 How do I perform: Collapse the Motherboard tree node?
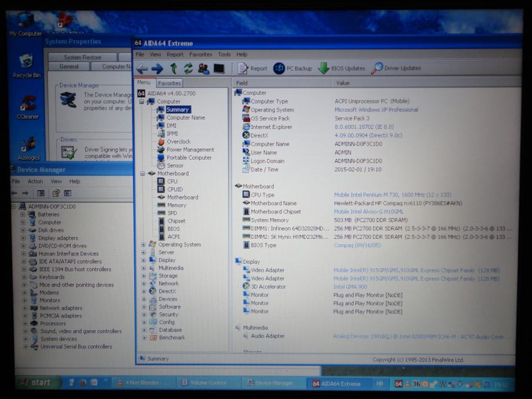142,173
